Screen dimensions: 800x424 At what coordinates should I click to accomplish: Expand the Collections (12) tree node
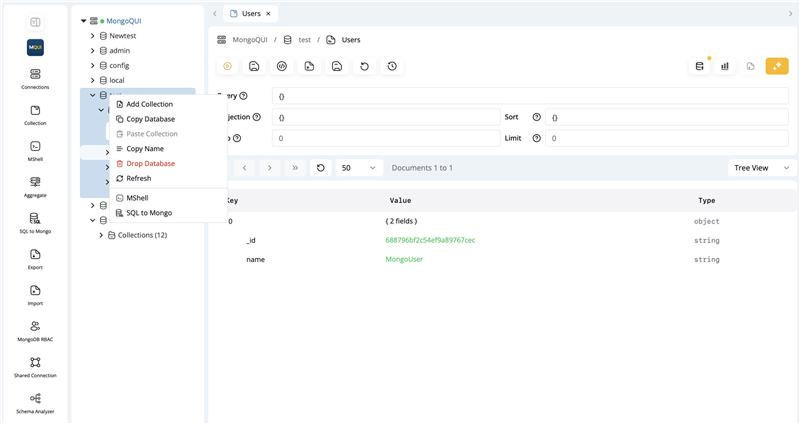[101, 235]
